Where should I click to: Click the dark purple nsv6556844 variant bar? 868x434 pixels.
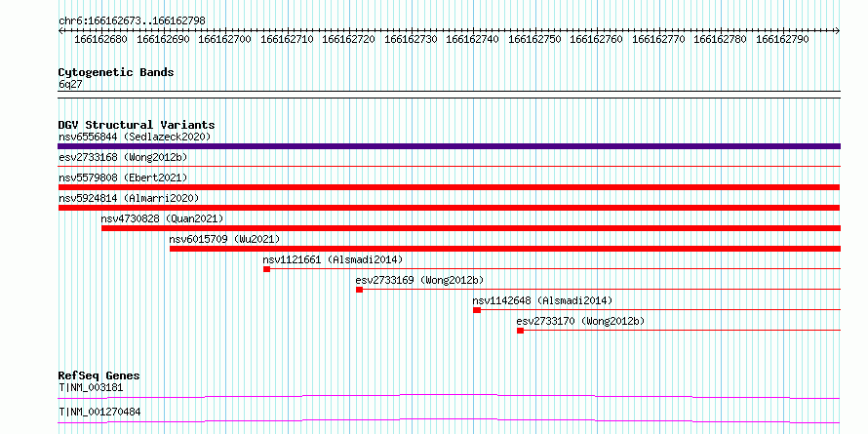coord(449,146)
